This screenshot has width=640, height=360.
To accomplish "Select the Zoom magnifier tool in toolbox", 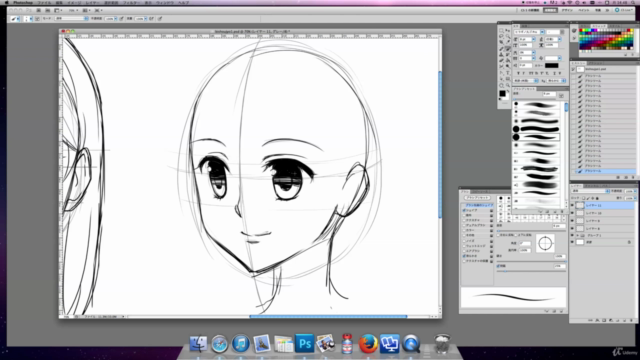I will (508, 85).
